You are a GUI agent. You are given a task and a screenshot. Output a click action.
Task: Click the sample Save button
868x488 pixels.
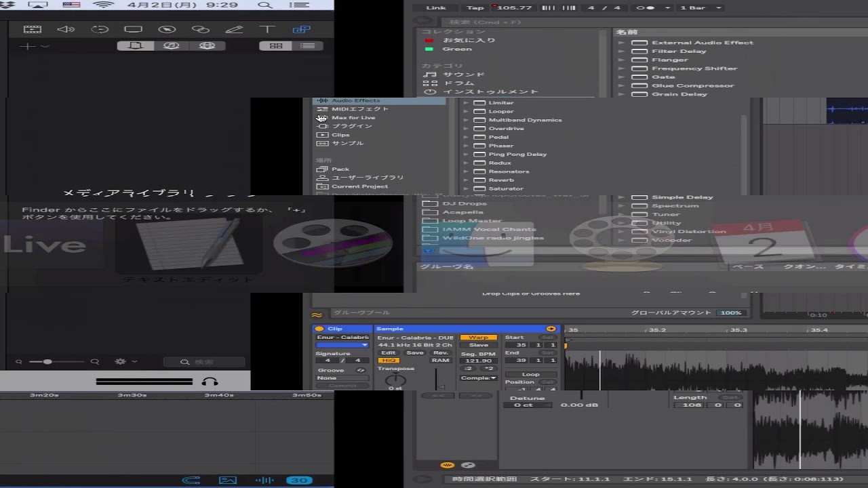(x=414, y=352)
